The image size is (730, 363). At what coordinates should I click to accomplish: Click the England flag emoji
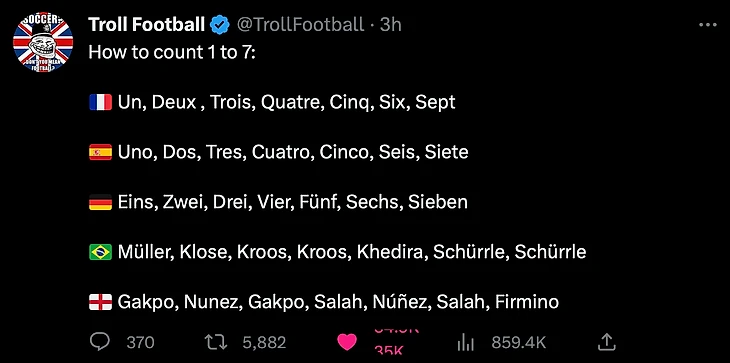tap(100, 302)
